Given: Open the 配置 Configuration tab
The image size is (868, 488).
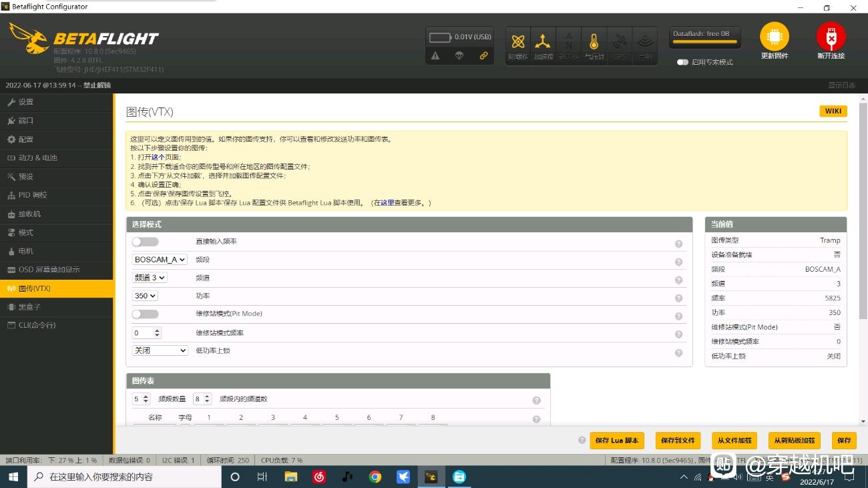Looking at the screenshot, I should [x=57, y=140].
